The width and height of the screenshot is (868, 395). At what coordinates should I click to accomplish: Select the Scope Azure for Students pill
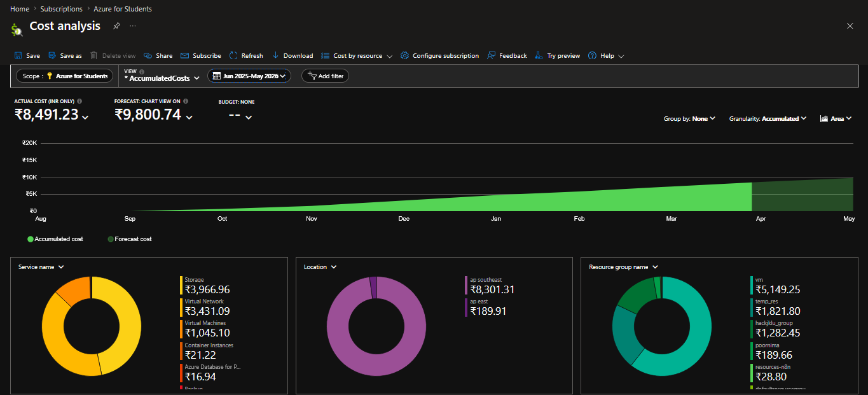(64, 76)
